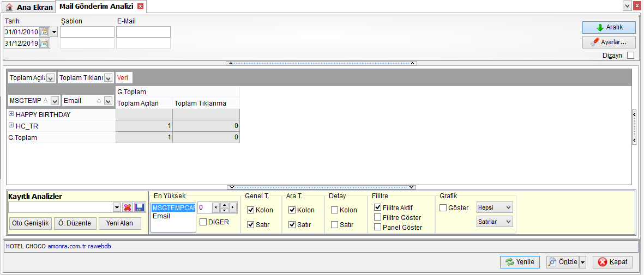Toggle the Dizayn checkbox

[630, 56]
